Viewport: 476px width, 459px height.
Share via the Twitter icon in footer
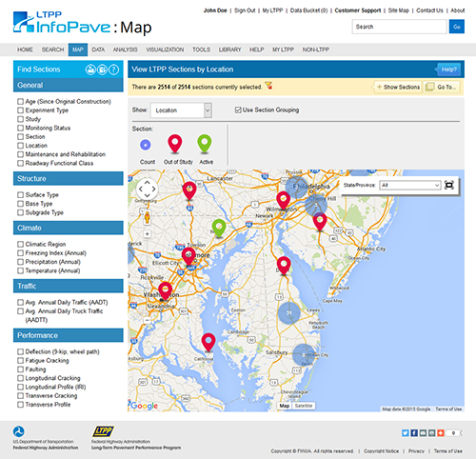406,433
